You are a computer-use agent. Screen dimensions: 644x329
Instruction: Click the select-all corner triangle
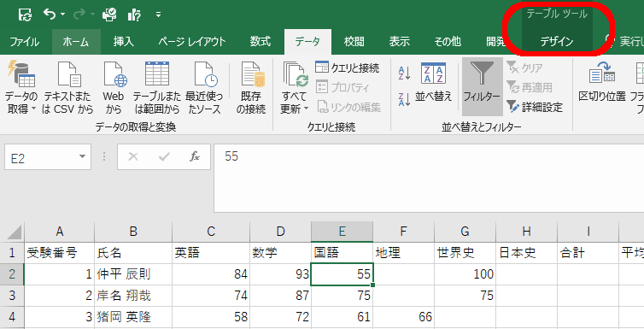pyautogui.click(x=14, y=232)
